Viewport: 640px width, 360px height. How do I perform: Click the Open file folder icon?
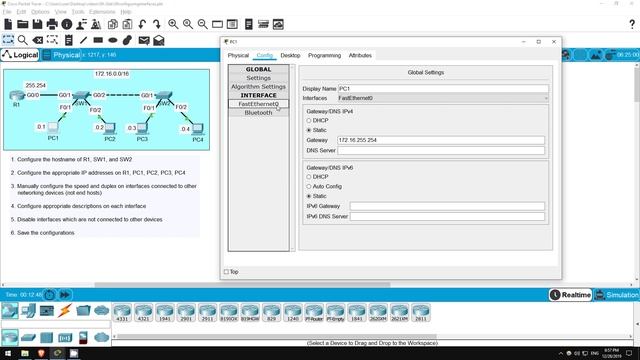22,24
